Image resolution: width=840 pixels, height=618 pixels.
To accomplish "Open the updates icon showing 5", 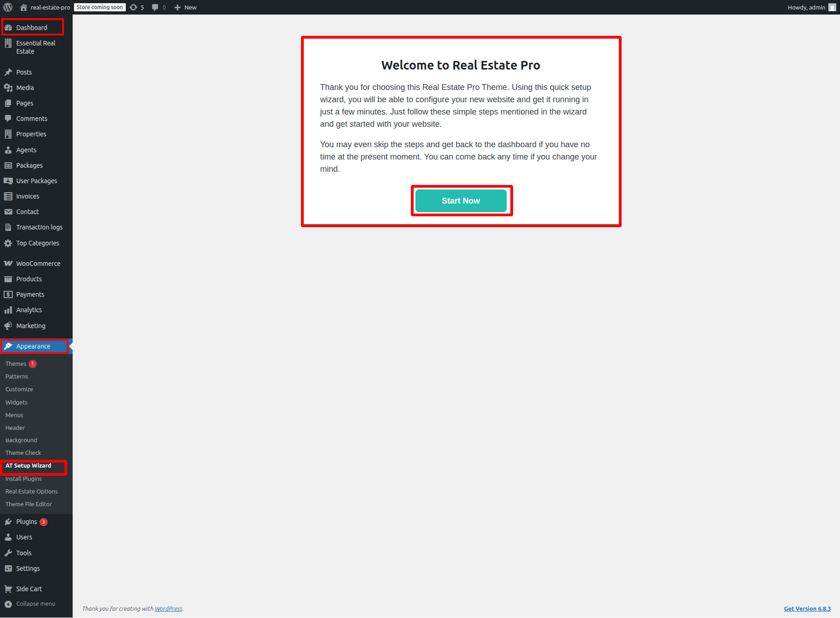I will coord(133,7).
